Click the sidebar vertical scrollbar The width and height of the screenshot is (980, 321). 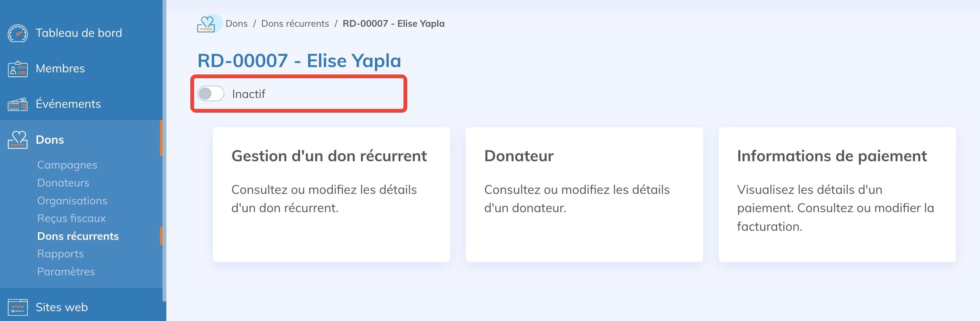point(164,152)
